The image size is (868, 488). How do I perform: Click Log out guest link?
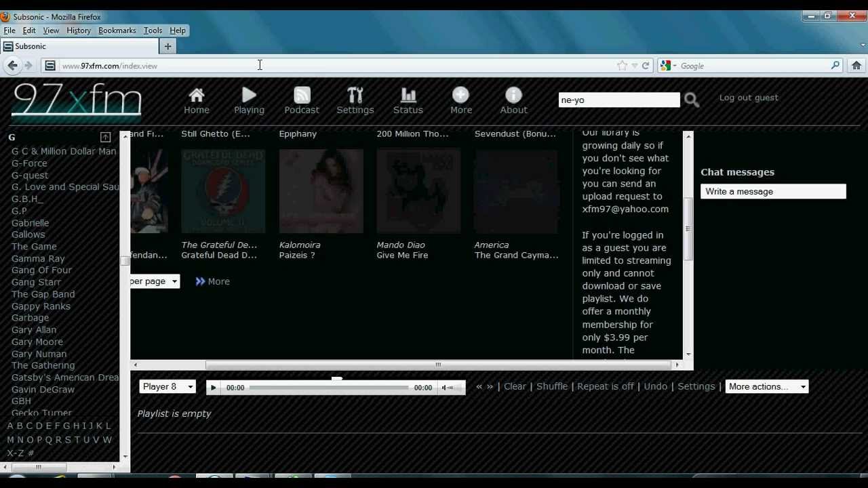click(x=749, y=98)
